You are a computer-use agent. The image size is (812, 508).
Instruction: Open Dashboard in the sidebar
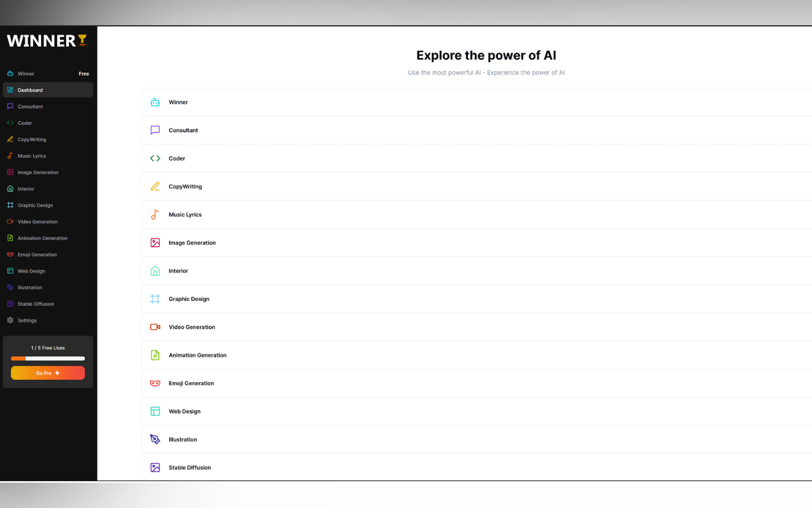click(x=30, y=90)
